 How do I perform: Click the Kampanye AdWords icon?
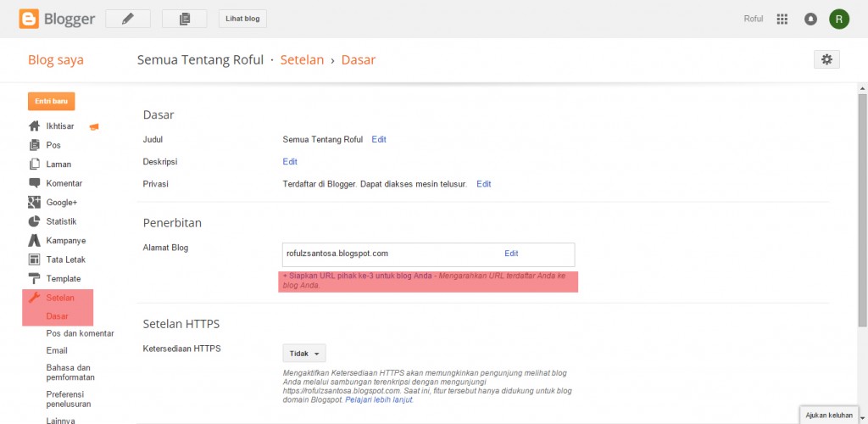[34, 241]
